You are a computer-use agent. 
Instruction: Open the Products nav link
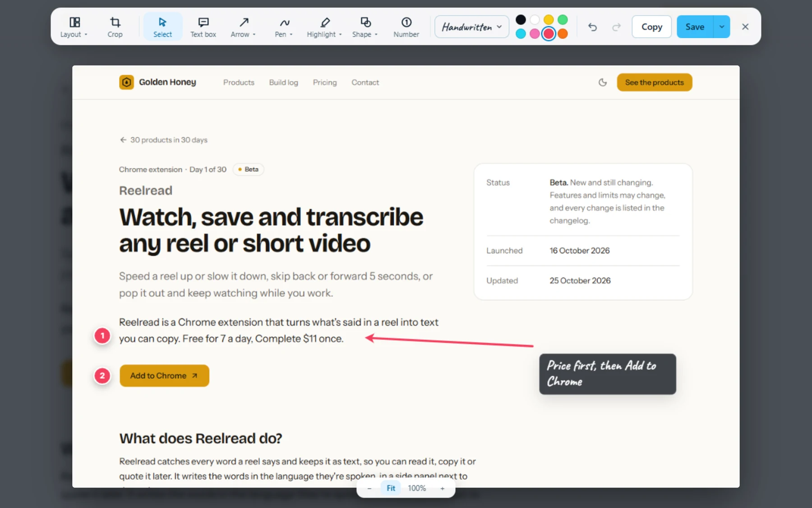239,83
